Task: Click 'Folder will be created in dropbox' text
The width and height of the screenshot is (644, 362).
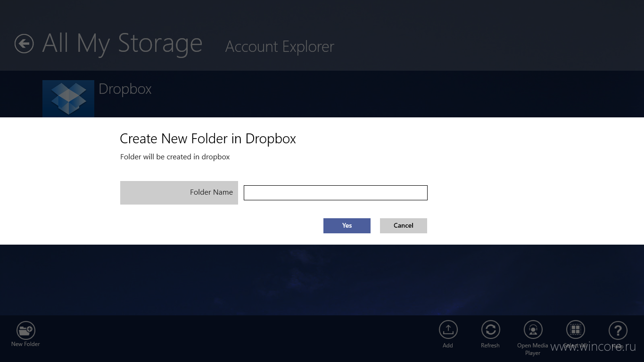Action: pos(175,157)
